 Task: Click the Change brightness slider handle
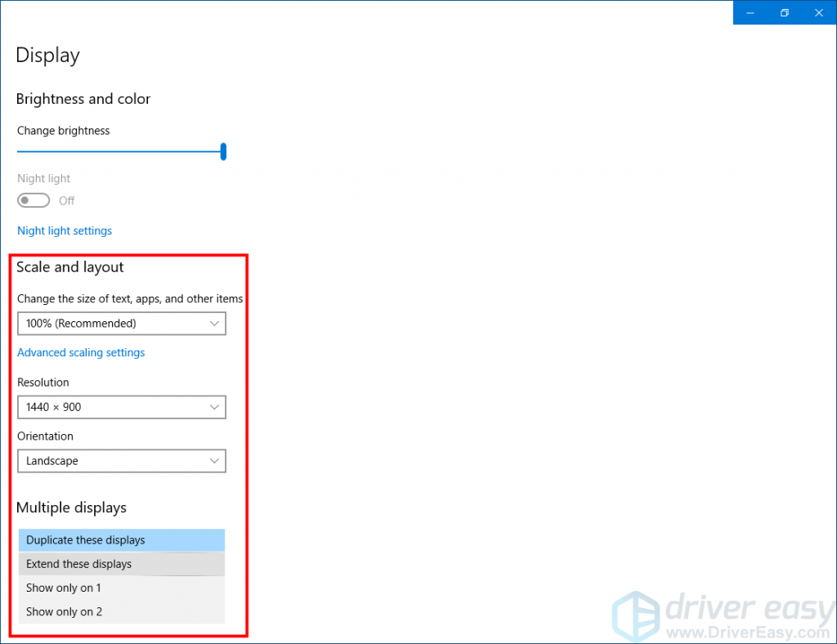223,151
